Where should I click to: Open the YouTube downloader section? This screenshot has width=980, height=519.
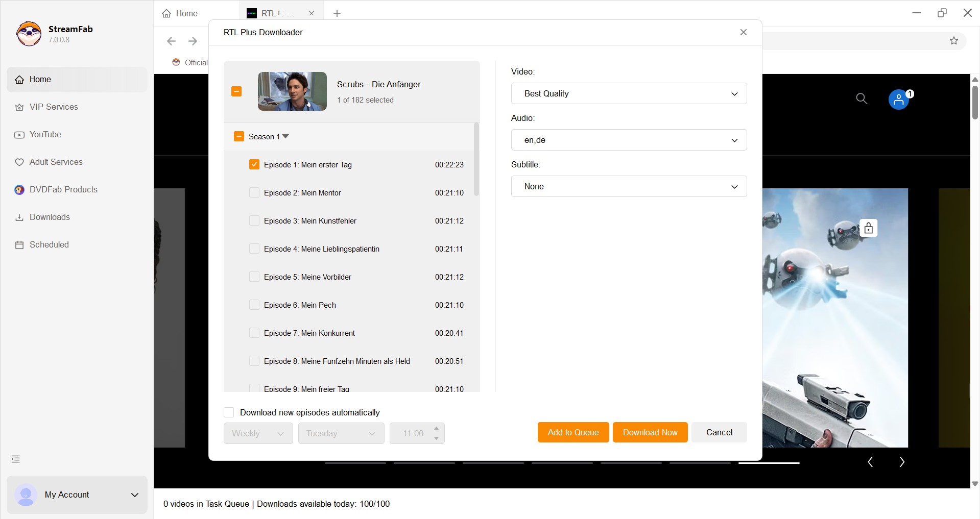(45, 134)
